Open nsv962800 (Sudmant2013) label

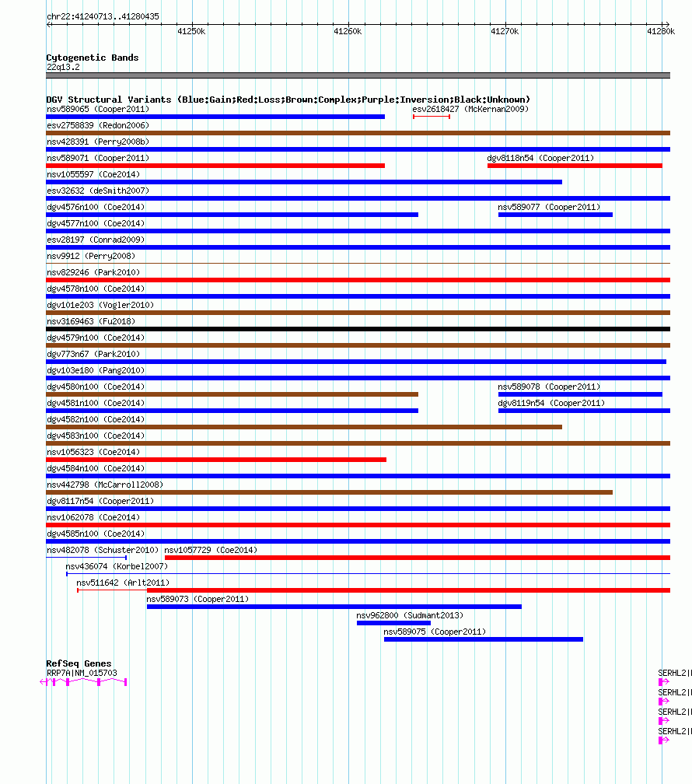[x=410, y=615]
